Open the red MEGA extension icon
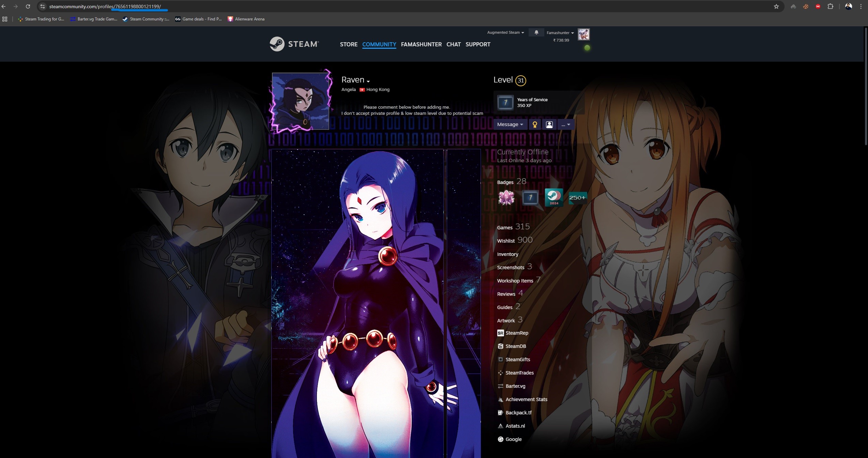The height and width of the screenshot is (458, 868). point(818,6)
